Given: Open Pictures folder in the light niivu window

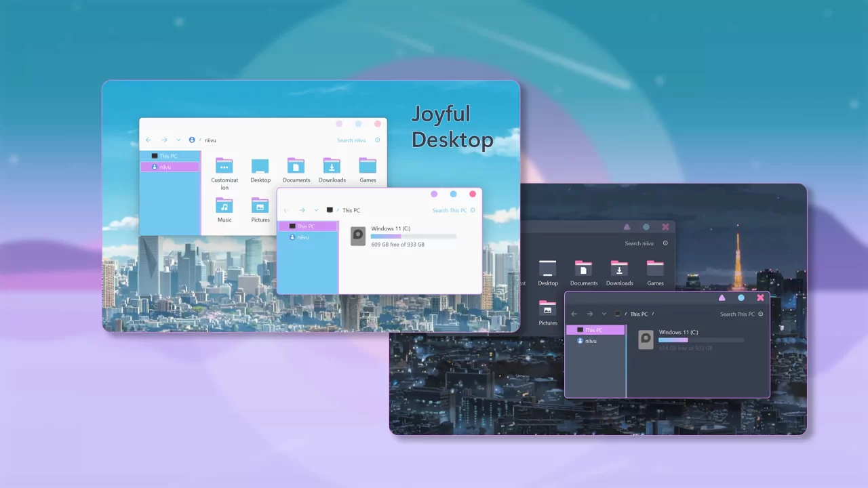Looking at the screenshot, I should pos(260,210).
